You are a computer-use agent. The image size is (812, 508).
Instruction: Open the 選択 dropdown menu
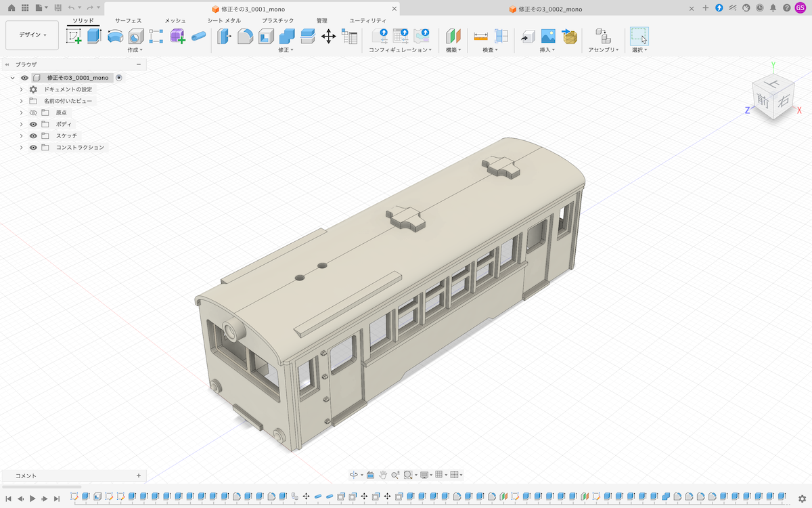click(639, 50)
